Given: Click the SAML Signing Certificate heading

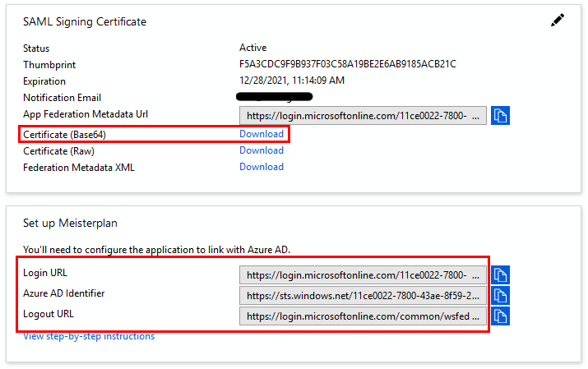Looking at the screenshot, I should 85,21.
